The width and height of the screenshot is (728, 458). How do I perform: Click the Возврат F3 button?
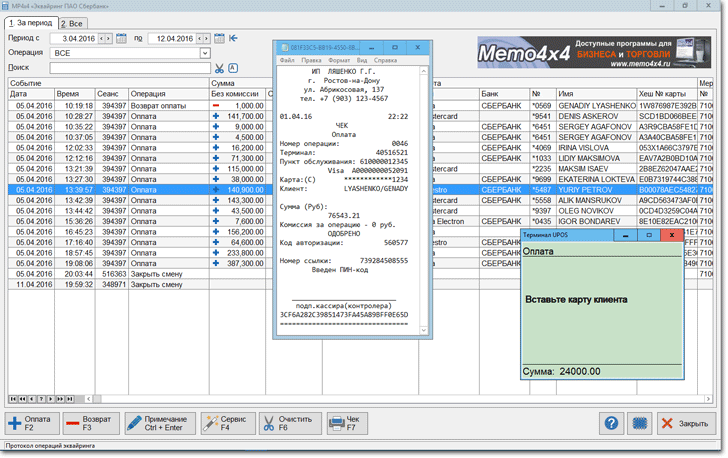[91, 424]
